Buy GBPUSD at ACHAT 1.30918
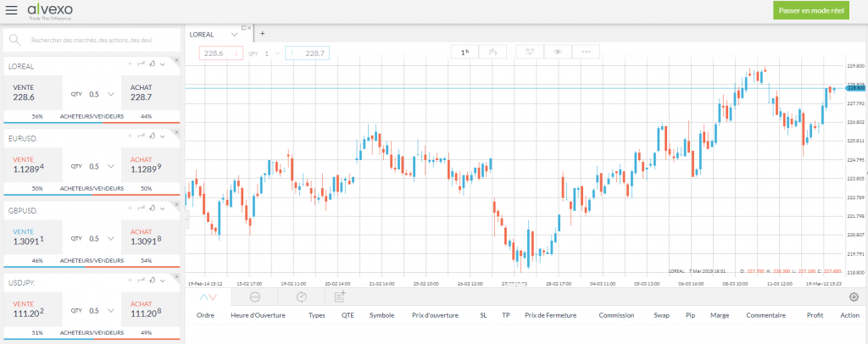Viewport: 868px width, 344px height. click(x=151, y=236)
